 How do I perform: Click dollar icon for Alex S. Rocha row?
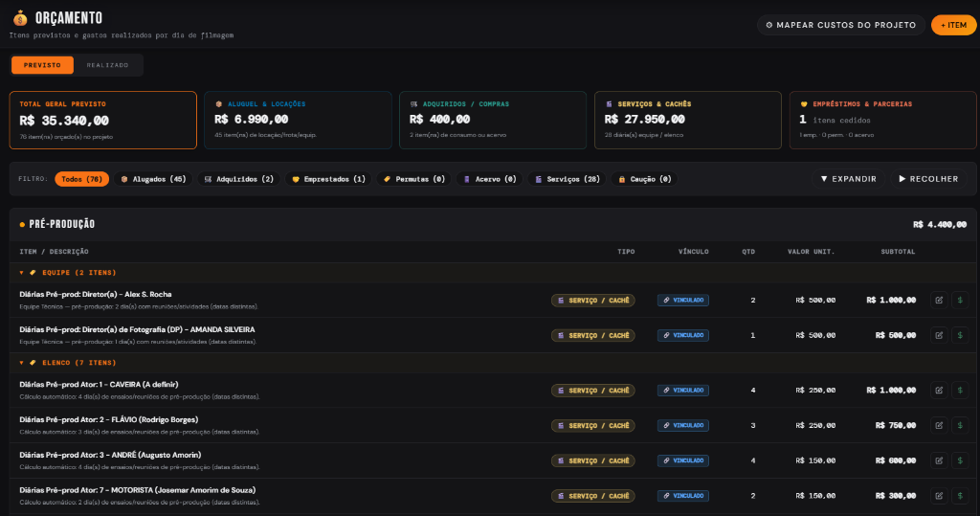tap(960, 301)
